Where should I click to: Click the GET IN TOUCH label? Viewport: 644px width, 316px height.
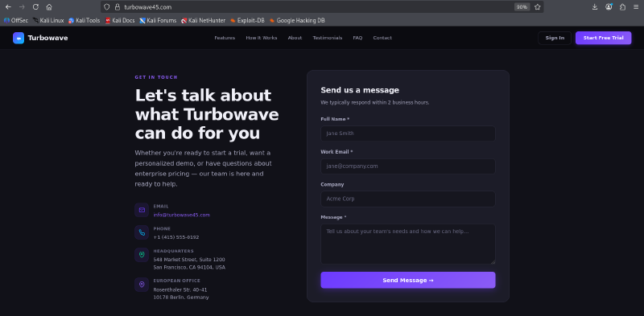(x=156, y=77)
